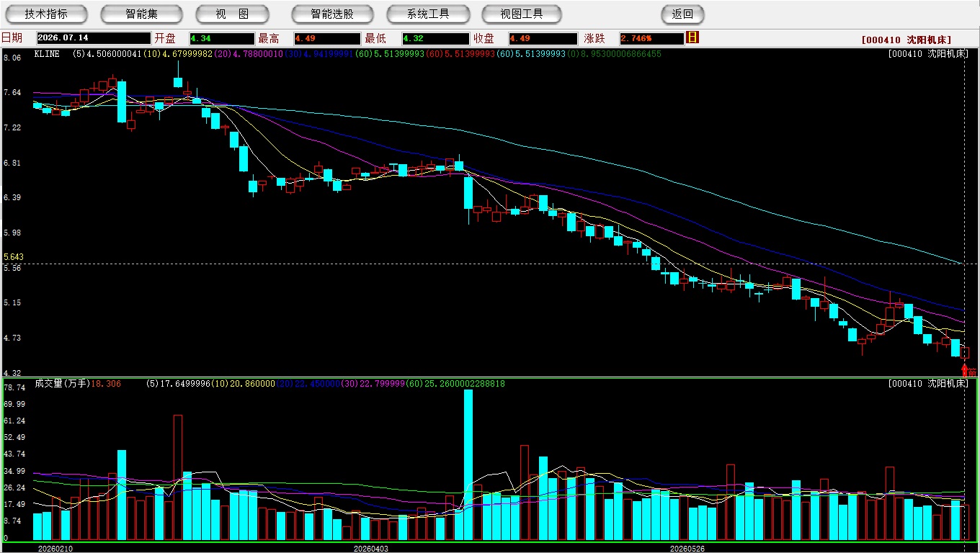This screenshot has width=980, height=553.
Task: Click the MA30 value (30)4.94199991
Action: click(x=319, y=54)
